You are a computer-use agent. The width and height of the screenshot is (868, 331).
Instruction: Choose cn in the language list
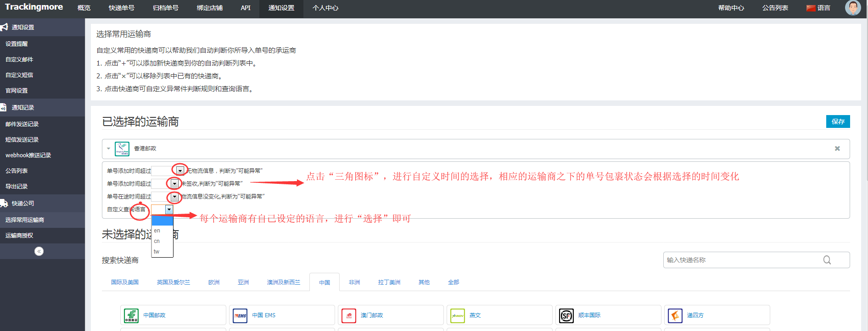click(x=162, y=241)
